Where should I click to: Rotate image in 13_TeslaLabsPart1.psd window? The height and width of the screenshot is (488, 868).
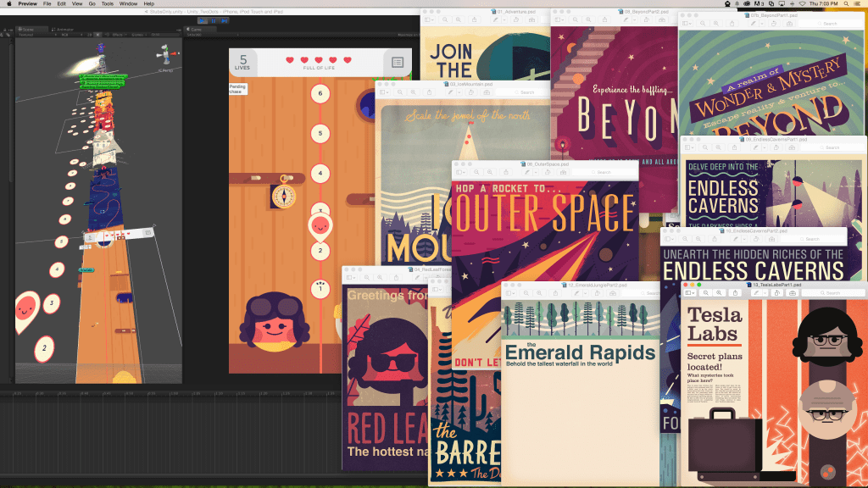[x=775, y=291]
